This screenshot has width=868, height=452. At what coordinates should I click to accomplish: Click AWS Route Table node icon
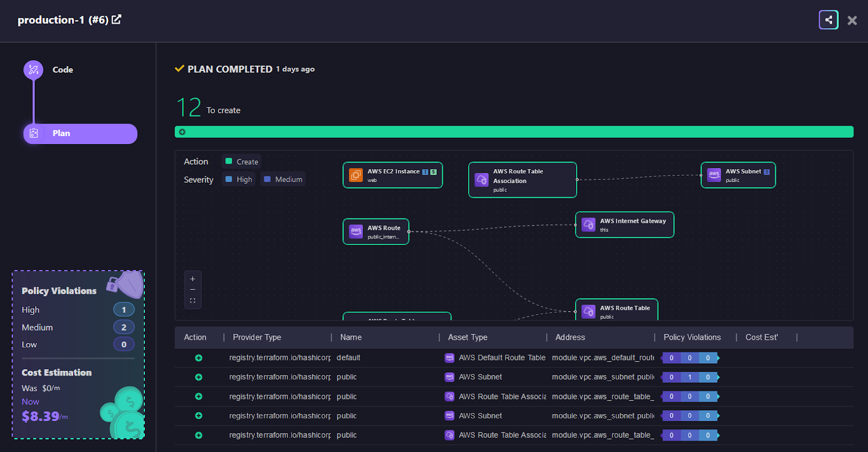tap(589, 312)
